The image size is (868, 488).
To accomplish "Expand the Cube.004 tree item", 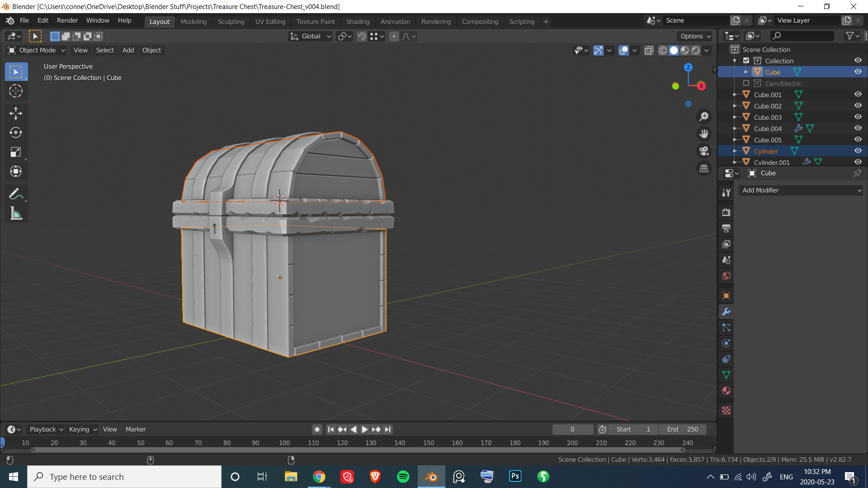I will tap(735, 128).
